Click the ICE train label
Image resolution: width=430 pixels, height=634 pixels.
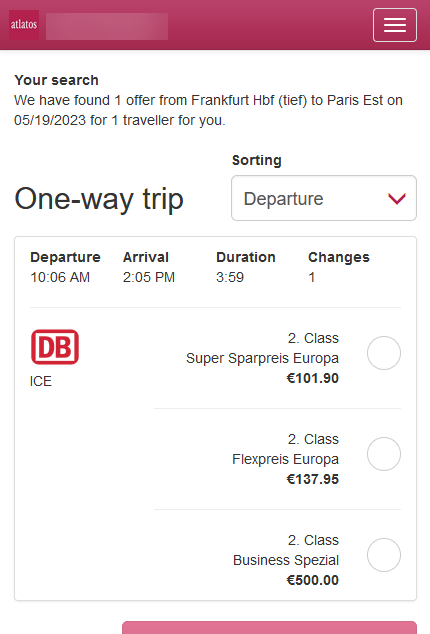(x=41, y=381)
